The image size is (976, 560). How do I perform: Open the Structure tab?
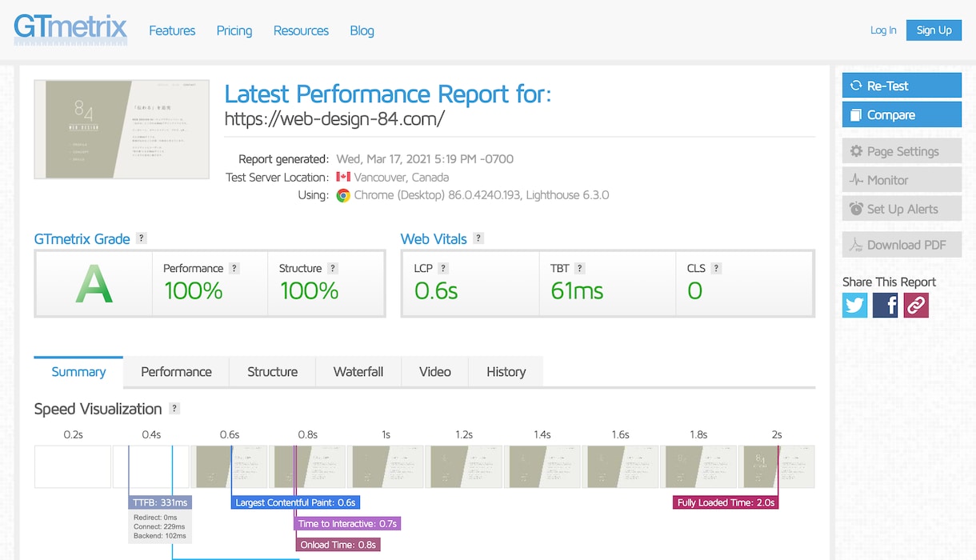click(272, 372)
